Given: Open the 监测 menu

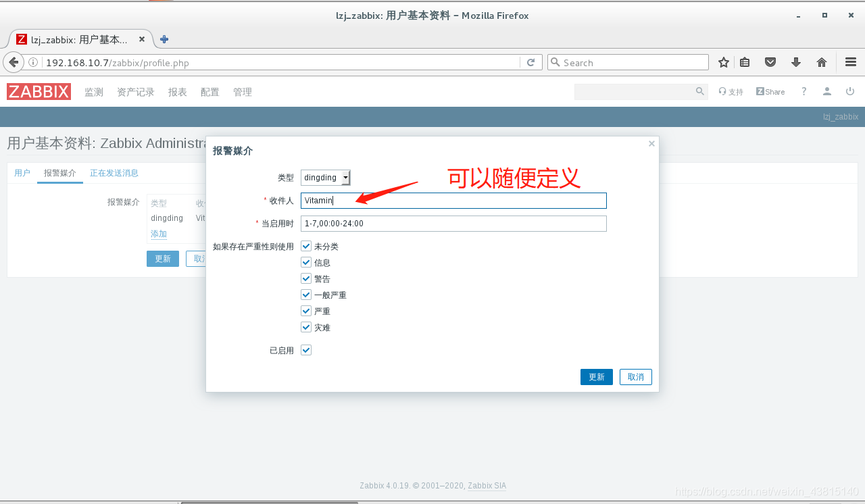Looking at the screenshot, I should click(x=94, y=92).
